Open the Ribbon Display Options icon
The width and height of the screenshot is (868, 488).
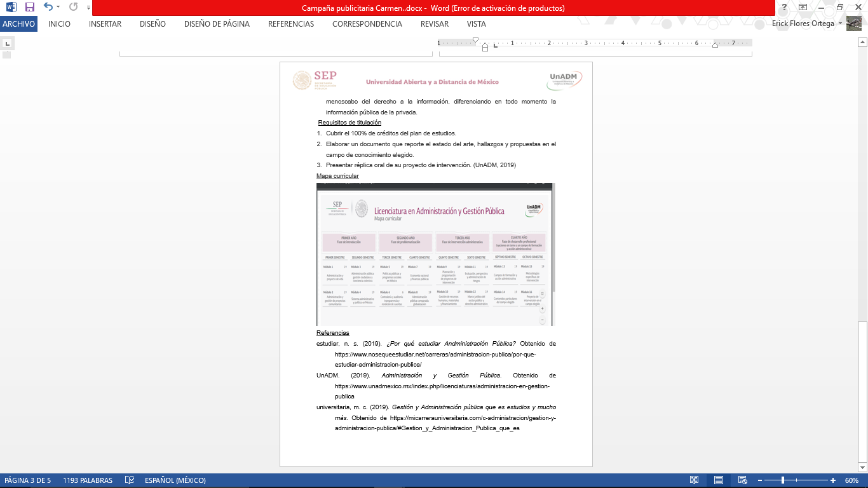(x=803, y=8)
